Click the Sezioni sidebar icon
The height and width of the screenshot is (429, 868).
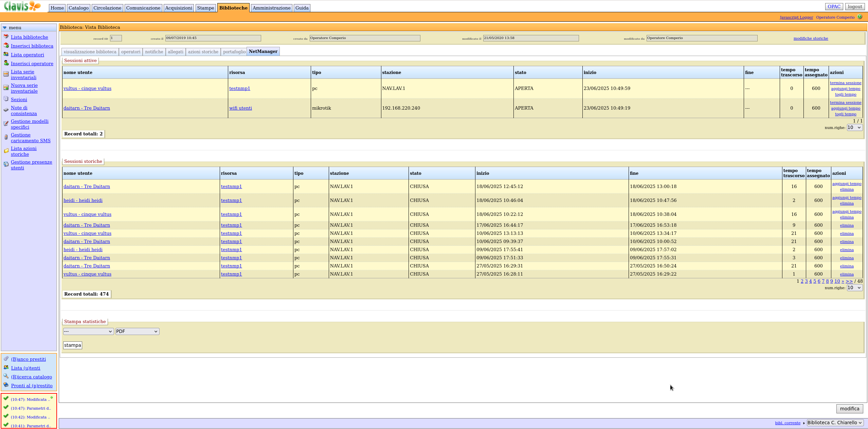[x=6, y=99]
